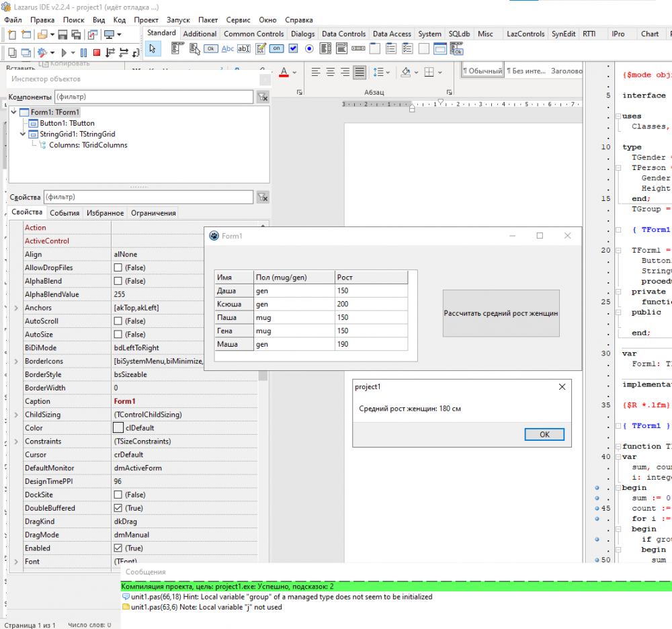
Task: Switch to the События tab
Action: click(65, 213)
